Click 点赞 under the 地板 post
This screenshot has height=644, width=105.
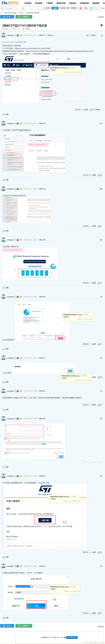coord(6,288)
